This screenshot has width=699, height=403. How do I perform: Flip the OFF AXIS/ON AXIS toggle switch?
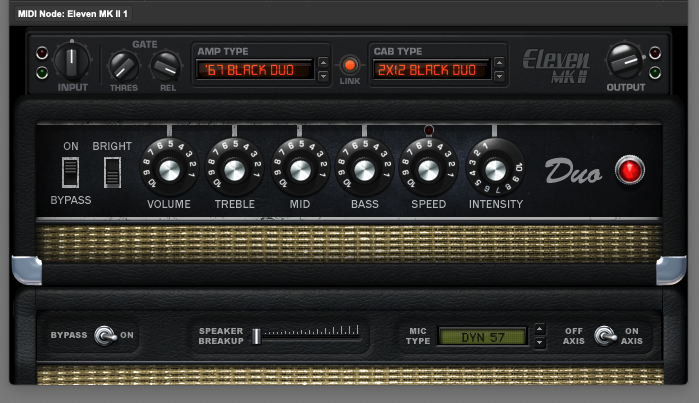604,336
